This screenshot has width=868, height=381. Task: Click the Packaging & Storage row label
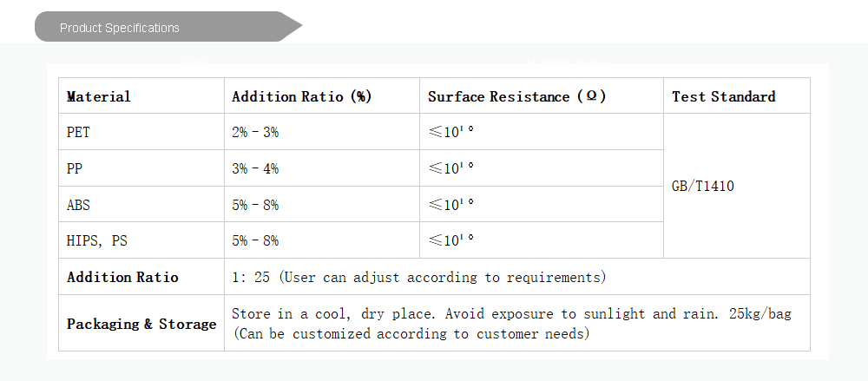(x=141, y=325)
